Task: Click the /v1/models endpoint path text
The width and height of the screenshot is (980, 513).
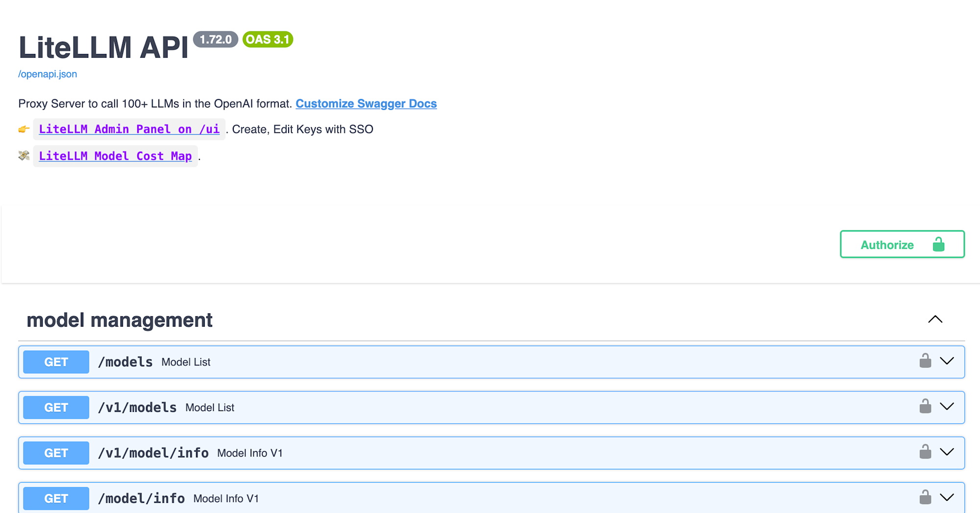Action: tap(137, 408)
